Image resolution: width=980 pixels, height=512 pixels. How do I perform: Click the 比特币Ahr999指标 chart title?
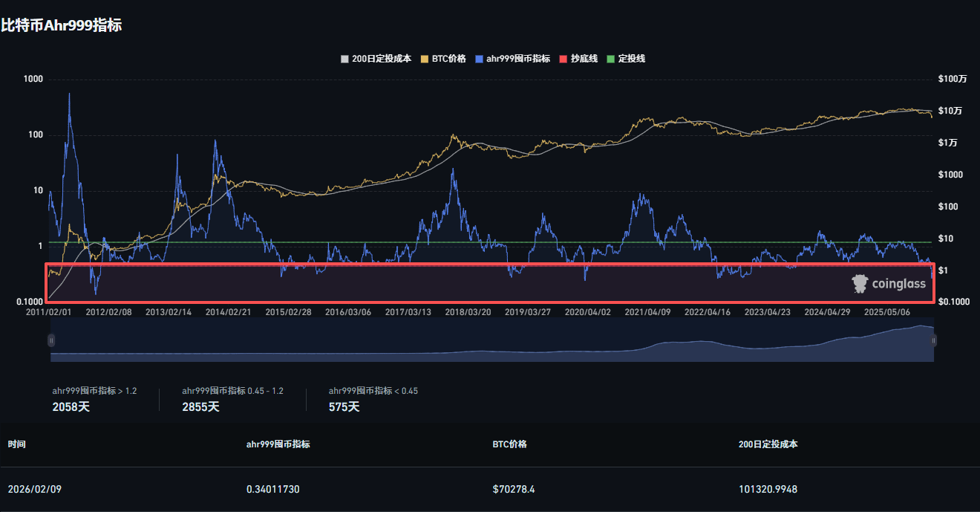61,25
